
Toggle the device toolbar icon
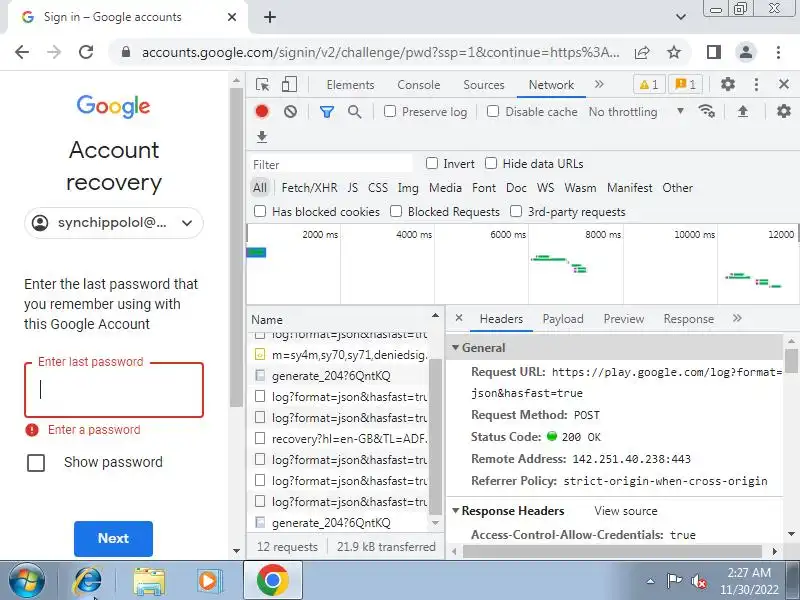289,85
